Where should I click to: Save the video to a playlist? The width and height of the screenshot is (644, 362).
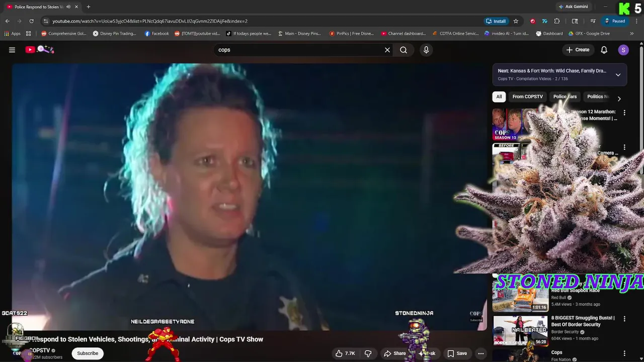click(457, 353)
